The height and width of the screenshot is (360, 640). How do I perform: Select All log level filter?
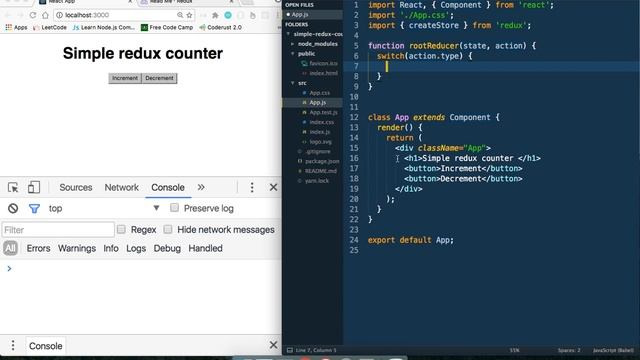(10, 248)
